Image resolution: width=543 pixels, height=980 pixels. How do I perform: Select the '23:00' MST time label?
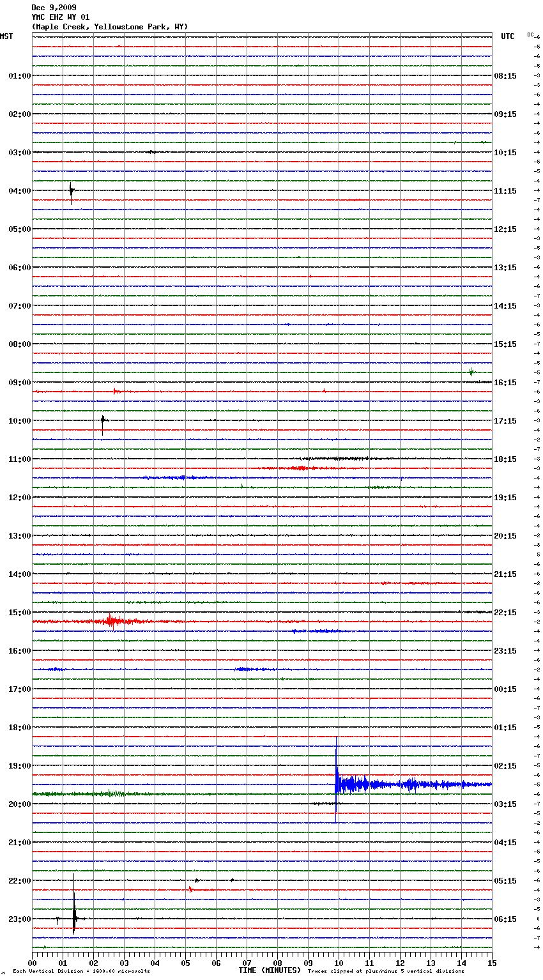(x=20, y=919)
